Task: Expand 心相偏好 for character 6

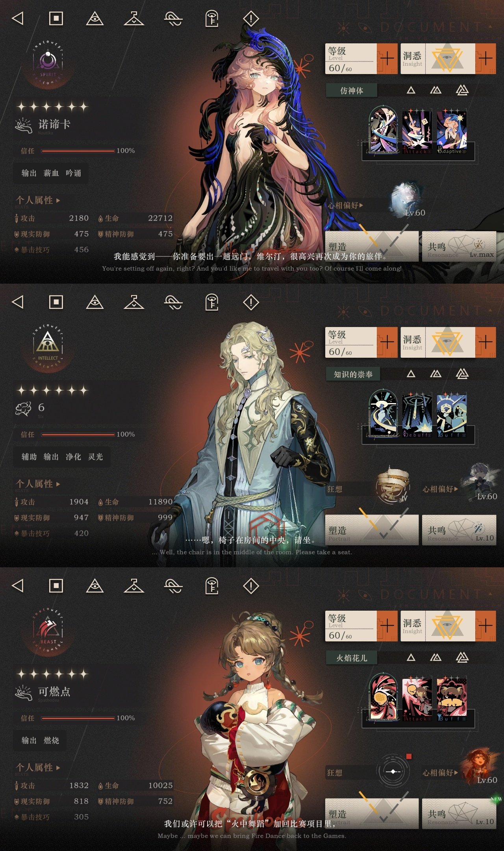Action: click(x=440, y=489)
